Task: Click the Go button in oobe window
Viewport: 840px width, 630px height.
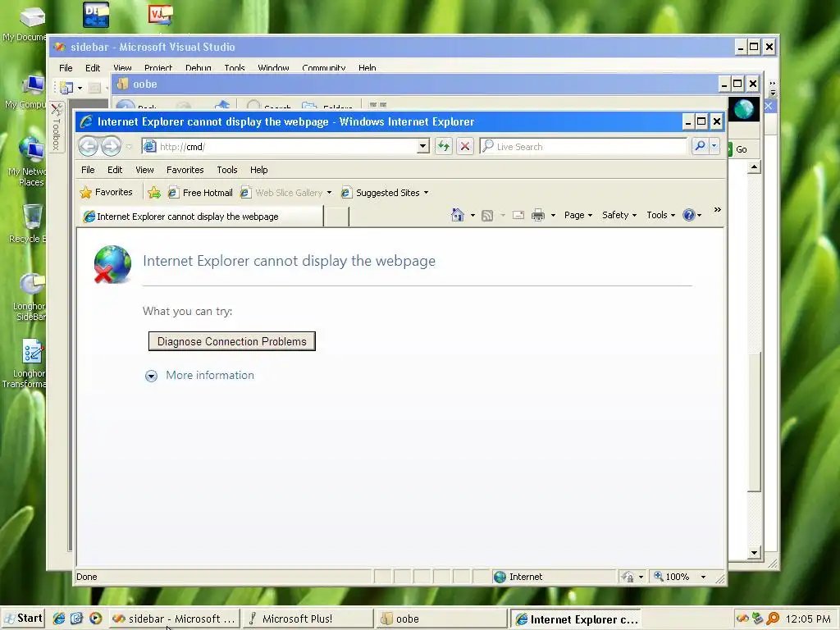Action: [740, 149]
